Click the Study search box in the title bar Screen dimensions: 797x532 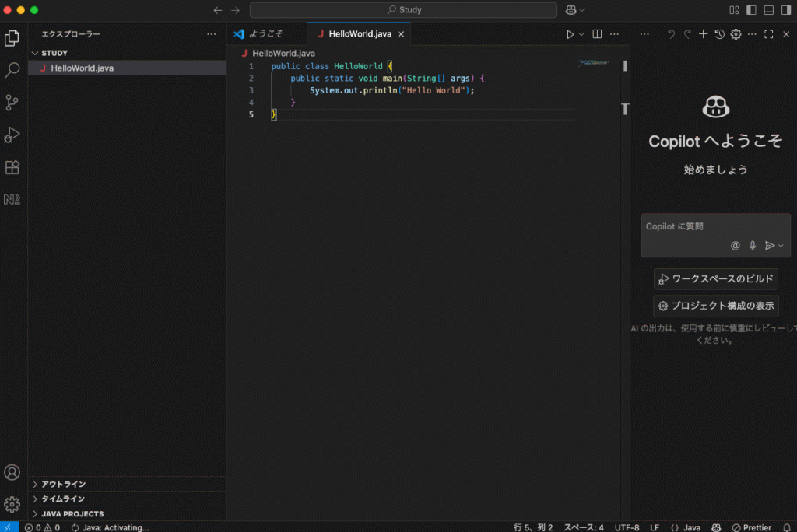(x=404, y=10)
